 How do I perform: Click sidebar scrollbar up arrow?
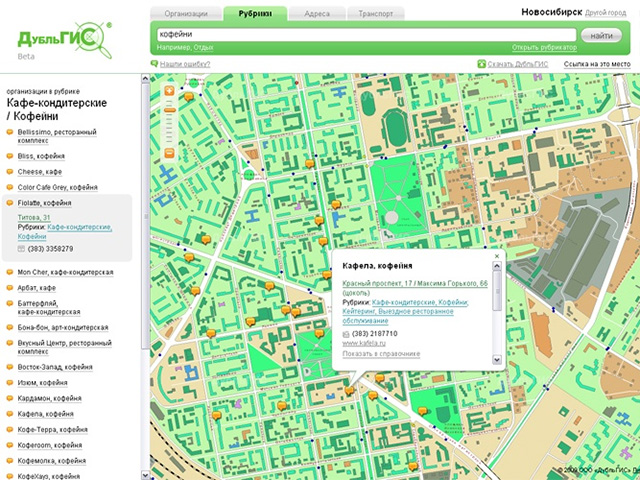pyautogui.click(x=146, y=79)
